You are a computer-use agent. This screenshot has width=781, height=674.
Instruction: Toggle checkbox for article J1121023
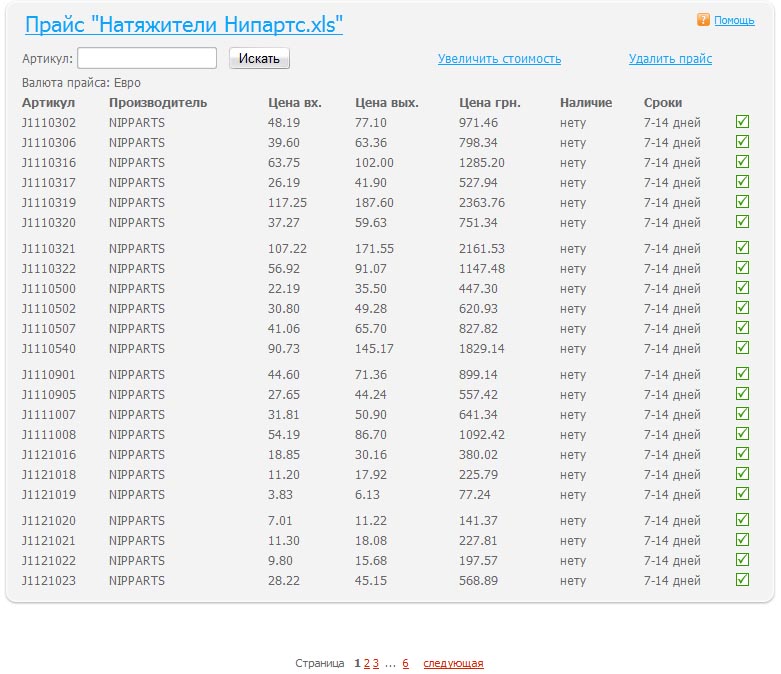click(x=742, y=580)
